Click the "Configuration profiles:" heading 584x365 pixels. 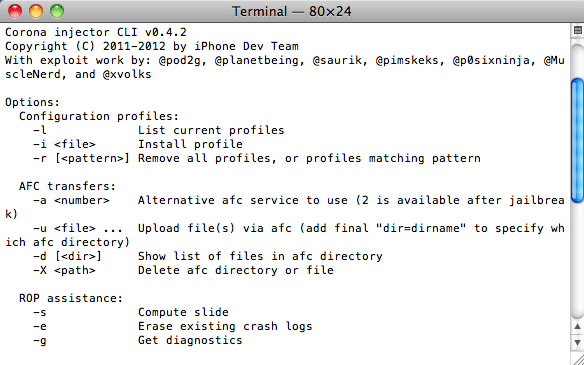(x=99, y=116)
